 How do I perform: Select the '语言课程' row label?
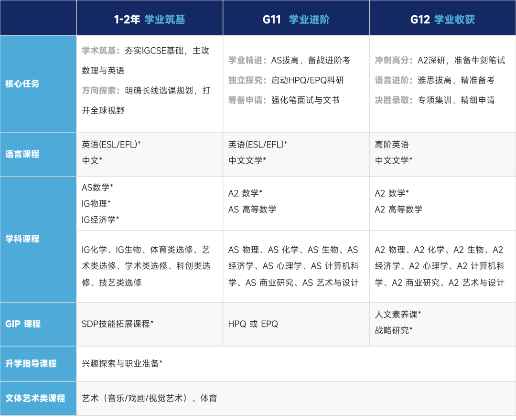click(22, 154)
